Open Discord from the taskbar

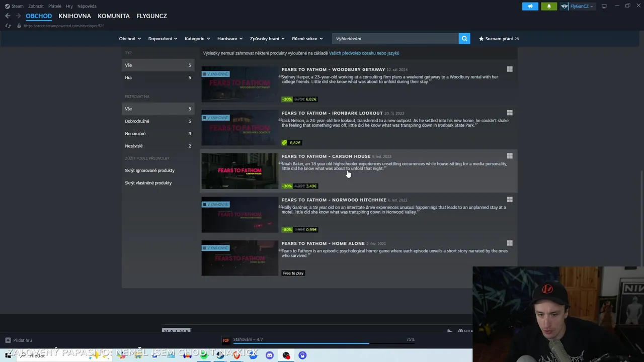[x=270, y=355]
